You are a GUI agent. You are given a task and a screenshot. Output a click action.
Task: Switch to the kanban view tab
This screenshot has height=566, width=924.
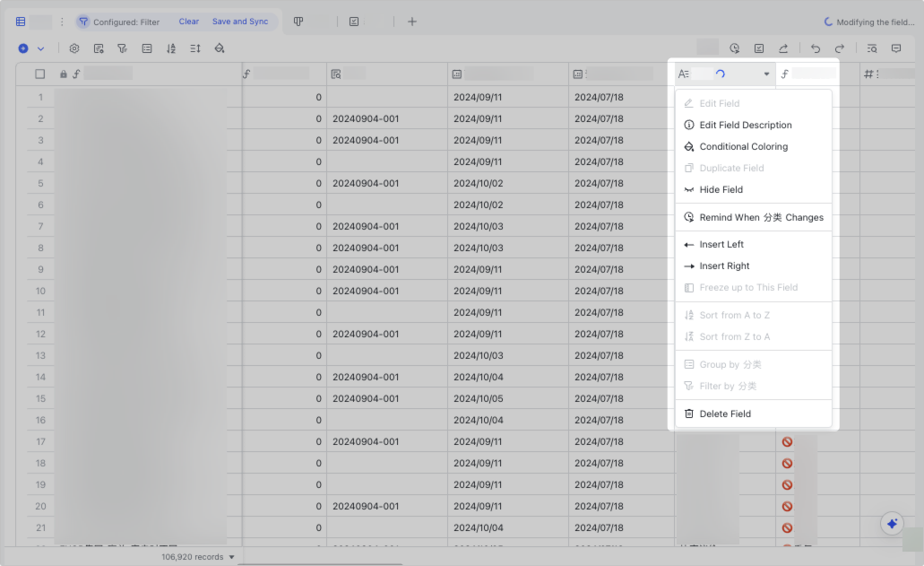[298, 22]
